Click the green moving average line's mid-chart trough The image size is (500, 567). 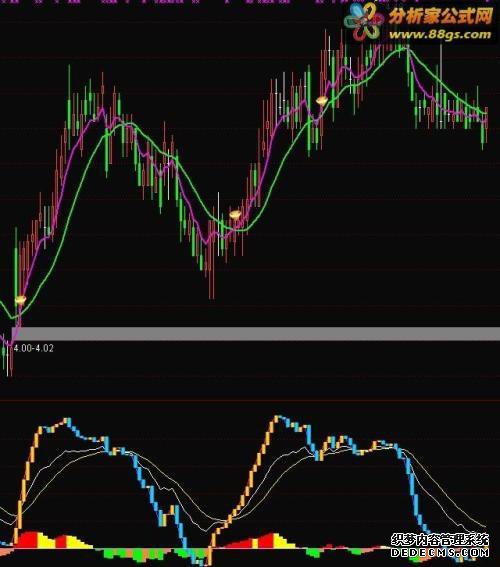pos(242,230)
